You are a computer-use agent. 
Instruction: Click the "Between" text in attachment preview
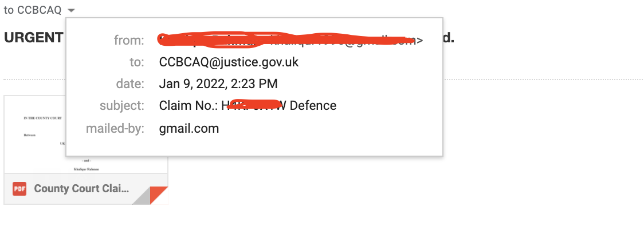click(x=30, y=135)
